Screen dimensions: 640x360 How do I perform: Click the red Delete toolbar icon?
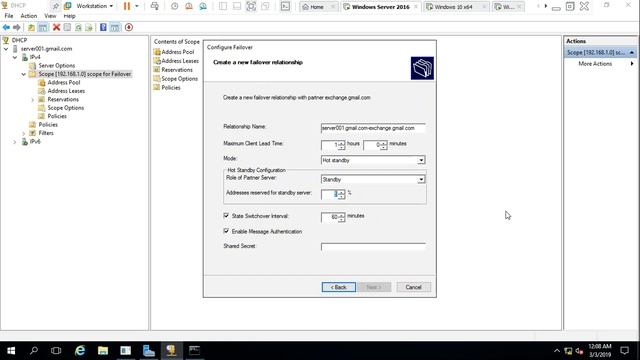56,27
